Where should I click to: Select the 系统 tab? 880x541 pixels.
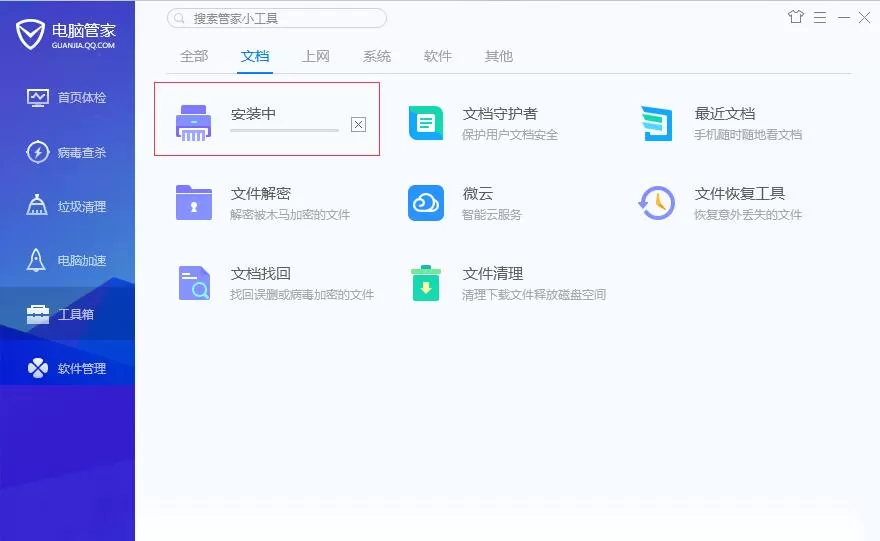click(377, 56)
